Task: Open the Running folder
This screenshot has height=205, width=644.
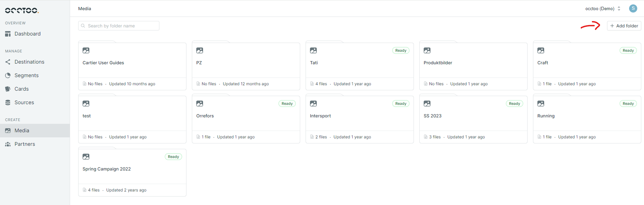Action: pos(587,119)
